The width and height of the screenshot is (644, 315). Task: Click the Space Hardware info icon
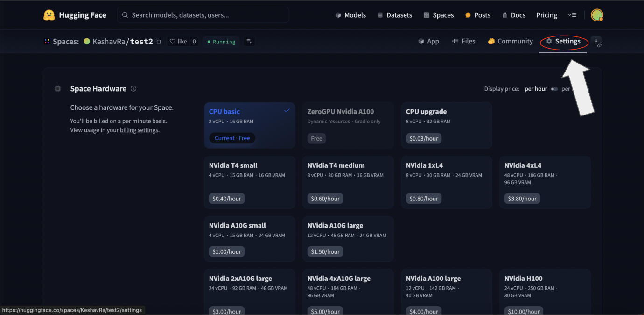[x=133, y=89]
